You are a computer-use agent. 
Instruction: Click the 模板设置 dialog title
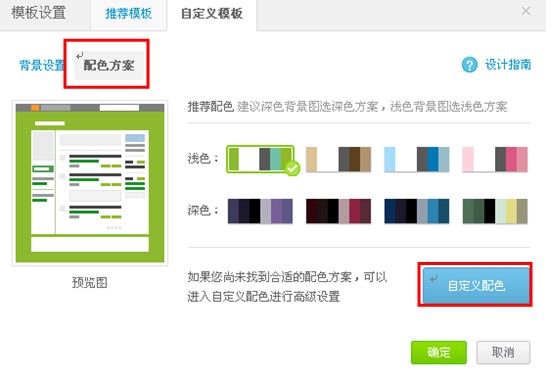pos(39,13)
